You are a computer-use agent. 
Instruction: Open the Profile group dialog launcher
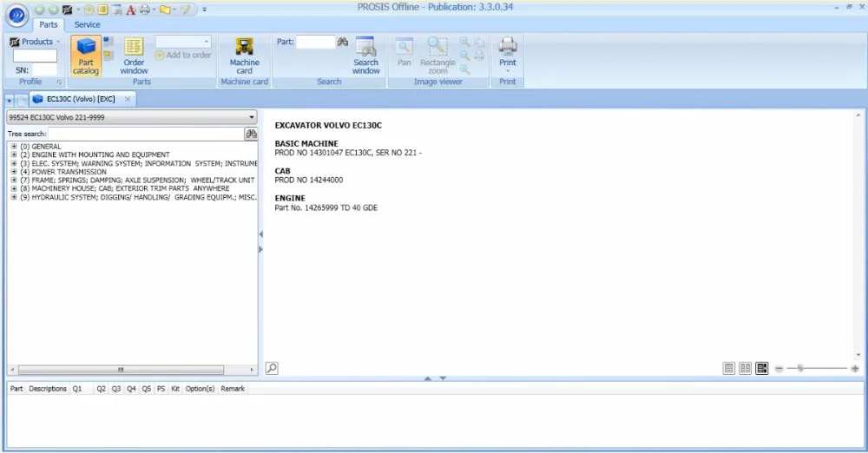click(59, 82)
